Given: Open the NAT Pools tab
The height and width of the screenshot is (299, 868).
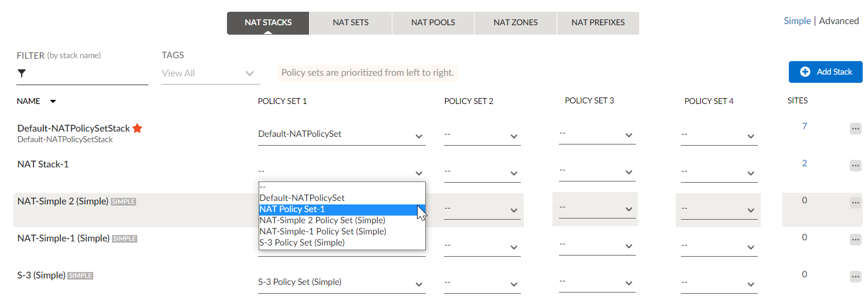Looking at the screenshot, I should (x=433, y=23).
